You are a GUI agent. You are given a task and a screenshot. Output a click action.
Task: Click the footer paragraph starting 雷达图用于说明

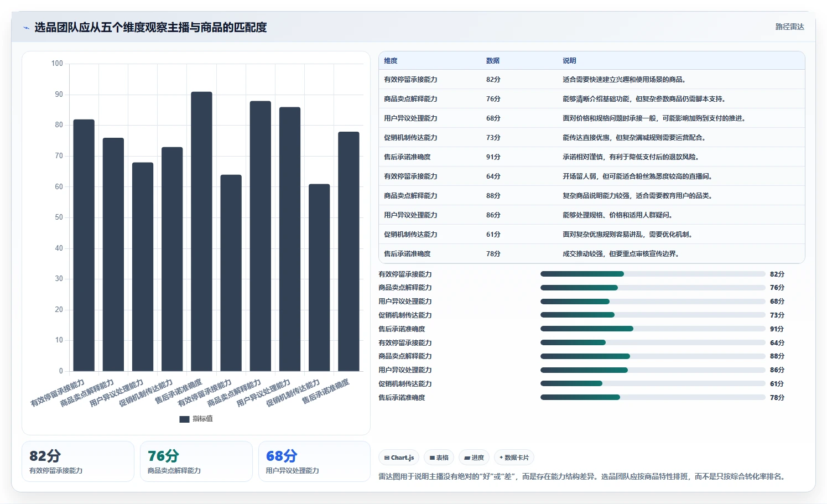point(583,476)
